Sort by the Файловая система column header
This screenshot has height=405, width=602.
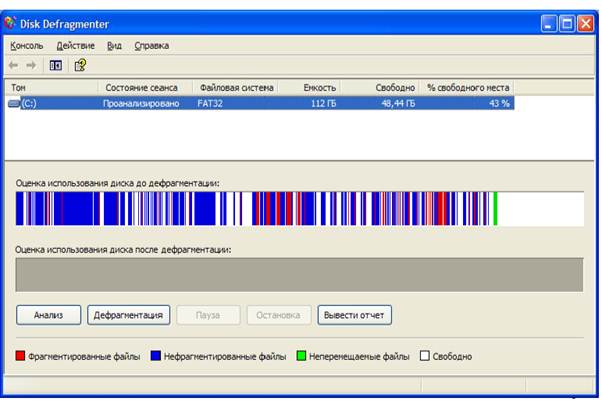coord(235,88)
